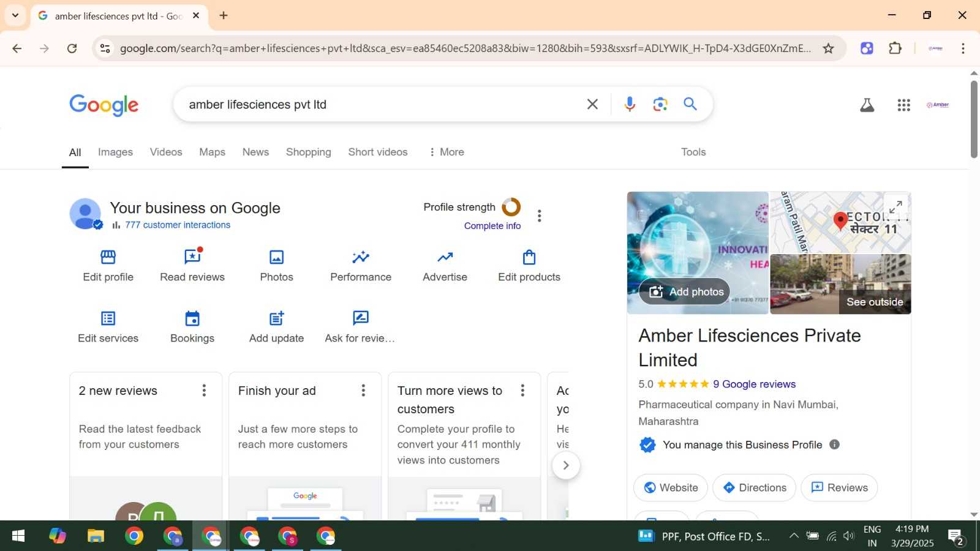
Task: Open options on Finish your ad card
Action: pos(363,391)
